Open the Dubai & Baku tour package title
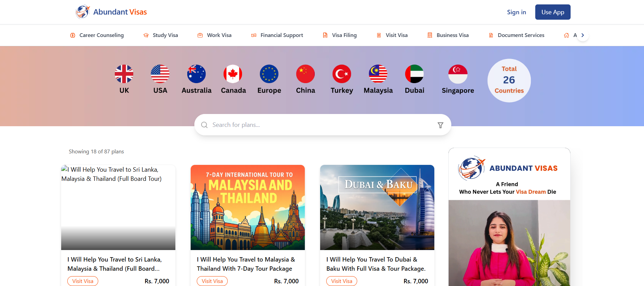Image resolution: width=644 pixels, height=286 pixels. (376, 264)
